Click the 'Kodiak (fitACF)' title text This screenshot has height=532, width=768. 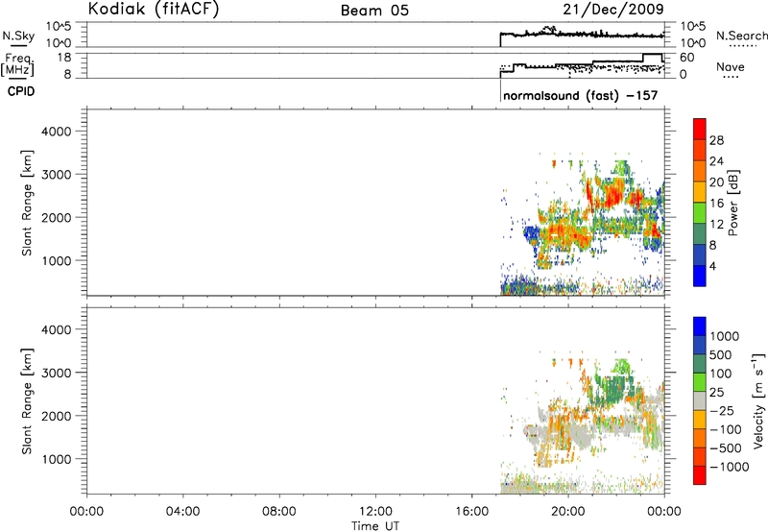tap(154, 10)
